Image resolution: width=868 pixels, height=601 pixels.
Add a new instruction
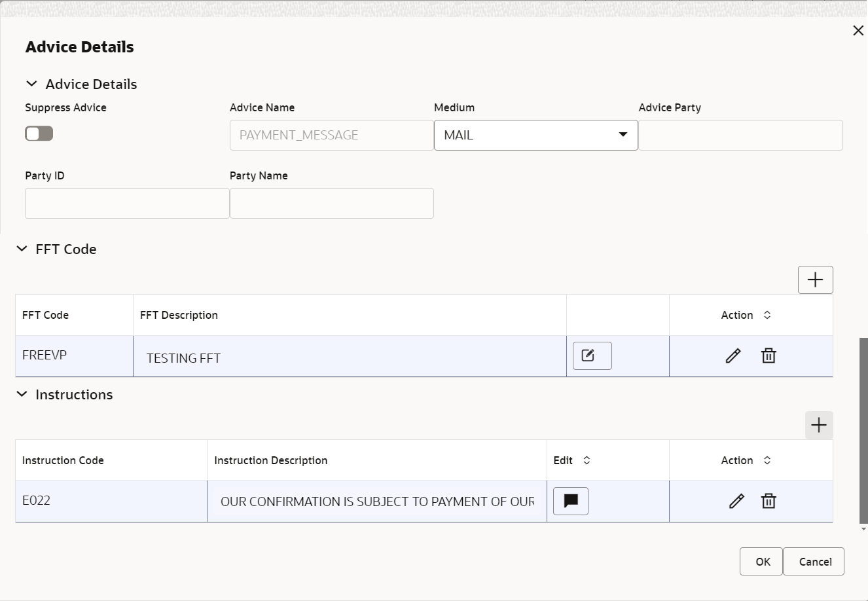[x=818, y=425]
